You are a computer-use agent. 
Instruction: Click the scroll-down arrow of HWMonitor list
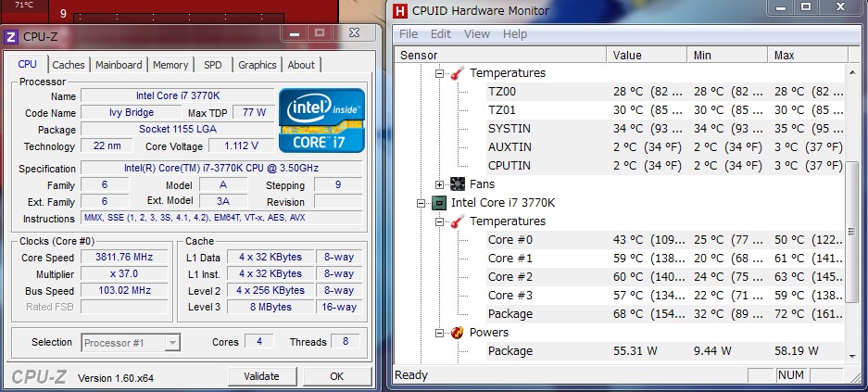pos(853,356)
